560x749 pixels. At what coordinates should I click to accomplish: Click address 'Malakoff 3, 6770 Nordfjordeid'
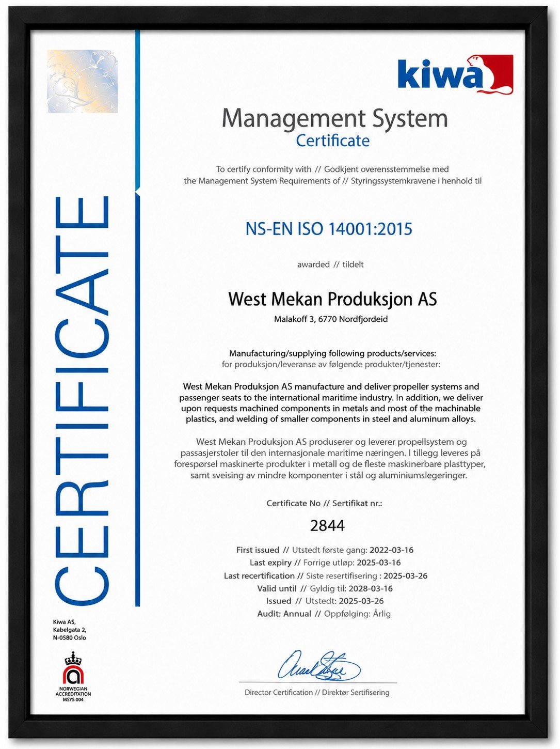point(331,319)
